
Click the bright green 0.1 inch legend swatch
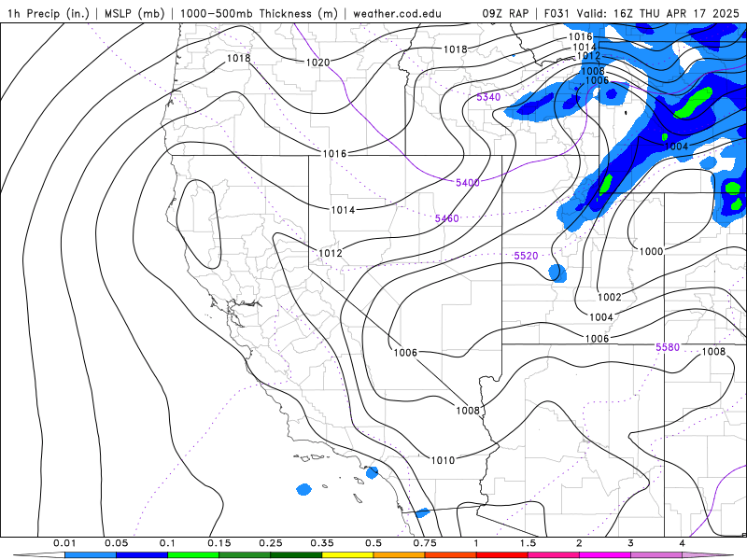click(193, 555)
